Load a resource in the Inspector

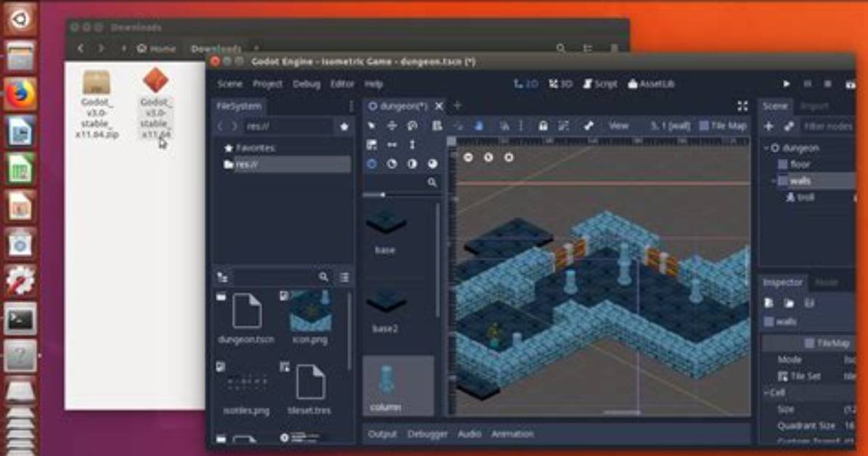tap(789, 303)
